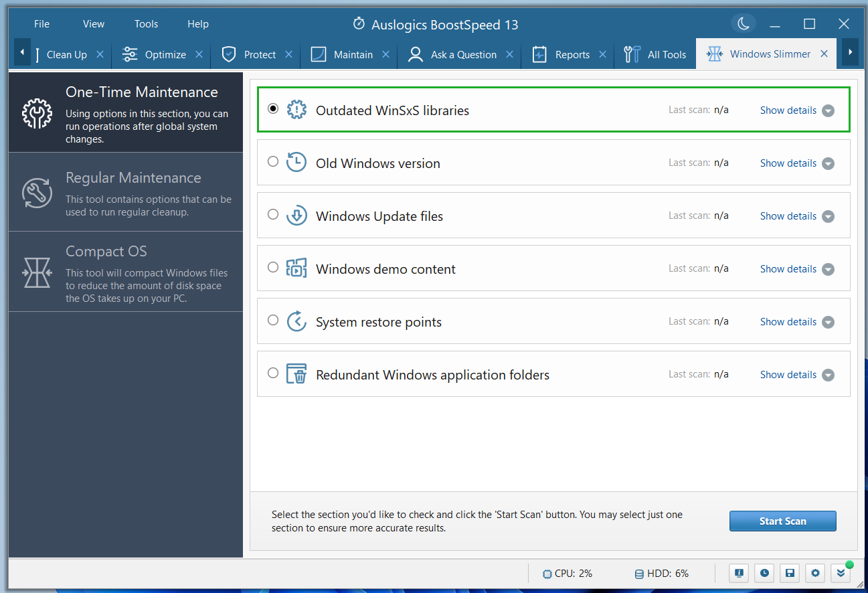This screenshot has height=593, width=868.
Task: Close the Optimize tab
Action: pyautogui.click(x=199, y=54)
